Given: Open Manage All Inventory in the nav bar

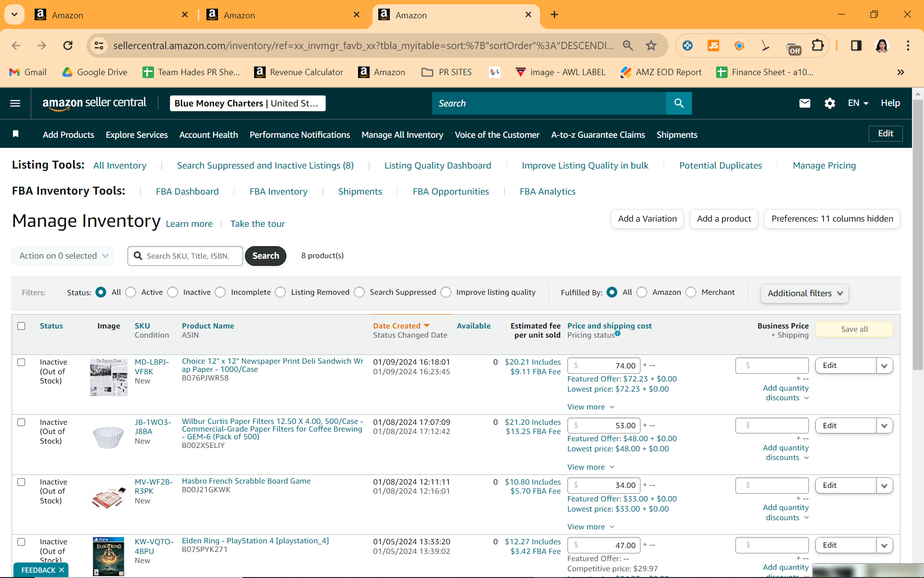Looking at the screenshot, I should (402, 135).
